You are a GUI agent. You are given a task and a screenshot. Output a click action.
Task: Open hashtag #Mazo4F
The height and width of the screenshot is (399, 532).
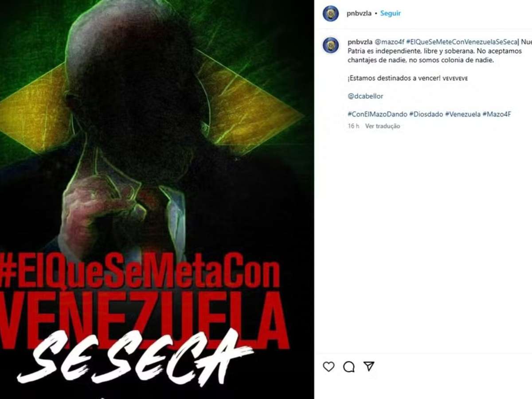(x=497, y=114)
